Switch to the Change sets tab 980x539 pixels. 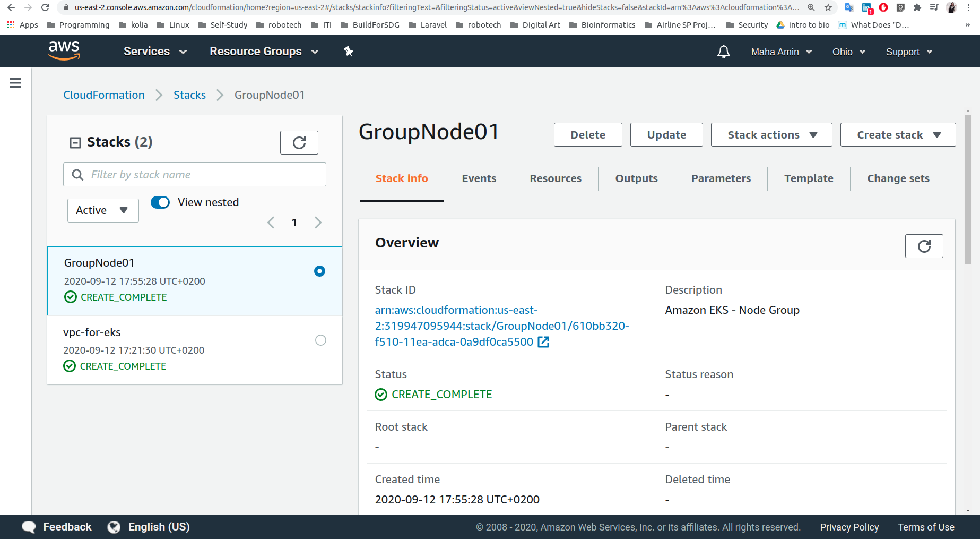898,178
